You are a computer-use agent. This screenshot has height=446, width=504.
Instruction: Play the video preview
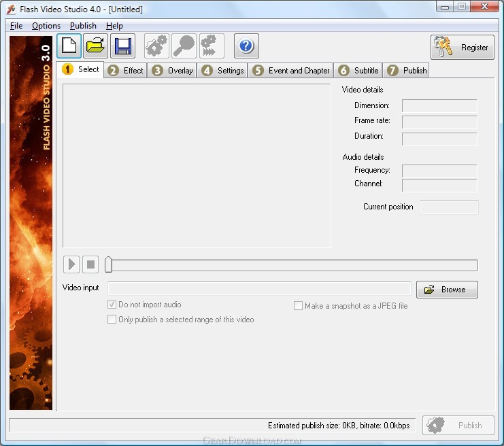pyautogui.click(x=71, y=264)
